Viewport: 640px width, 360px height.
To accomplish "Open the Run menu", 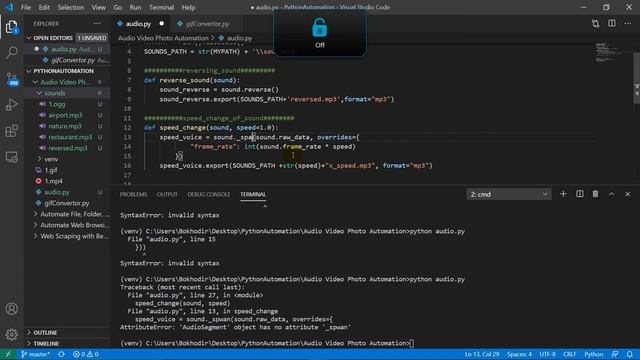I will [135, 7].
